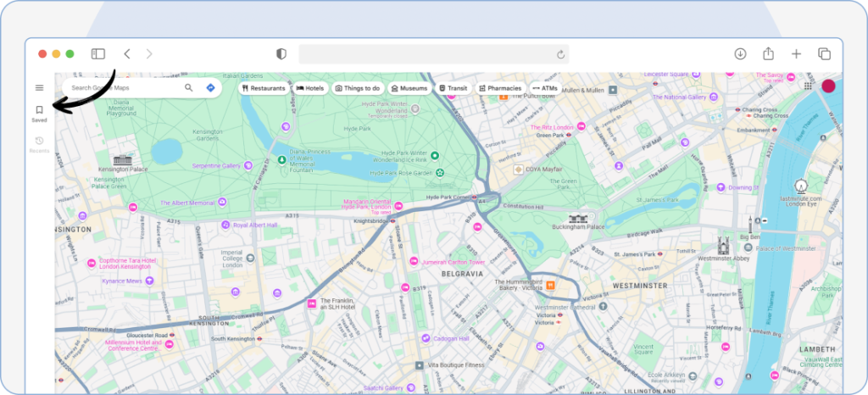Screen dimensions: 868x395
Task: Show the tab overview
Action: click(x=824, y=53)
